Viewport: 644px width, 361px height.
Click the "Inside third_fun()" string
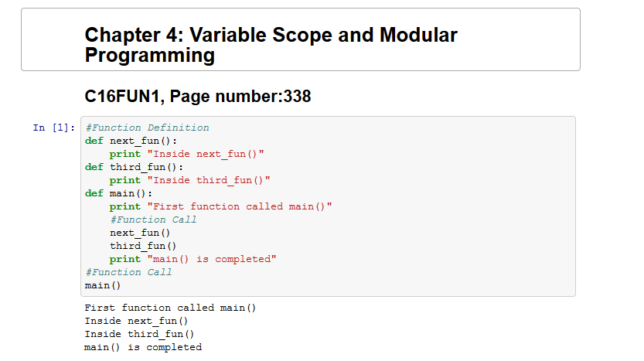(x=209, y=180)
